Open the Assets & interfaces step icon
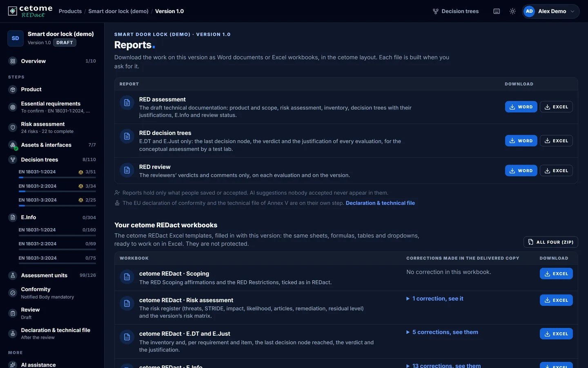This screenshot has height=368, width=588. pos(13,145)
